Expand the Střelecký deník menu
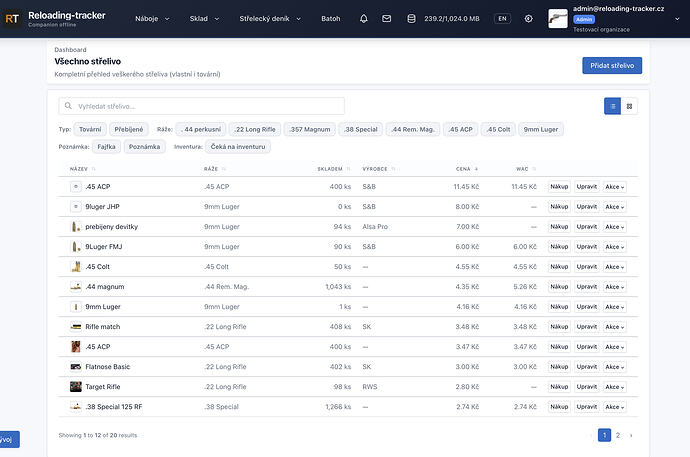This screenshot has height=457, width=690. point(270,18)
